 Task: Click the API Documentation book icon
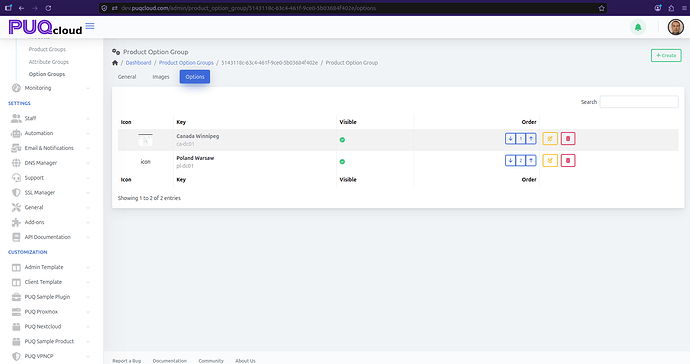tap(16, 237)
